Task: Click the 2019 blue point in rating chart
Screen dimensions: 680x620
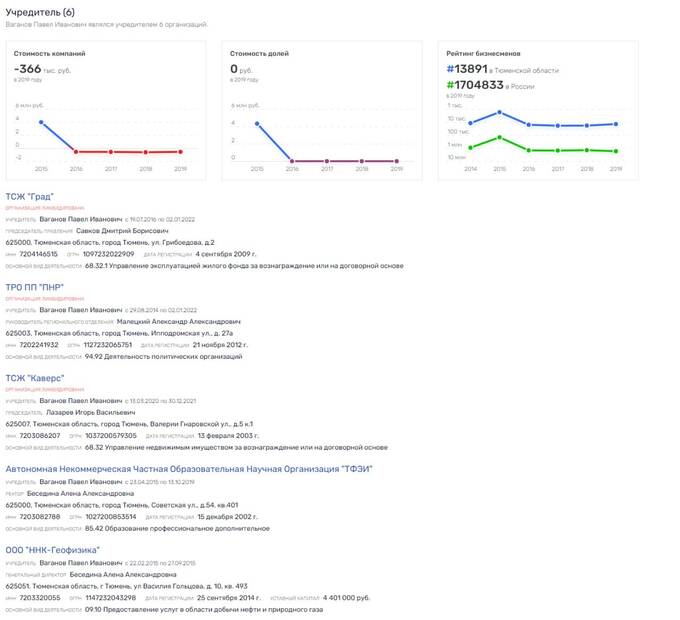Action: pos(616,124)
